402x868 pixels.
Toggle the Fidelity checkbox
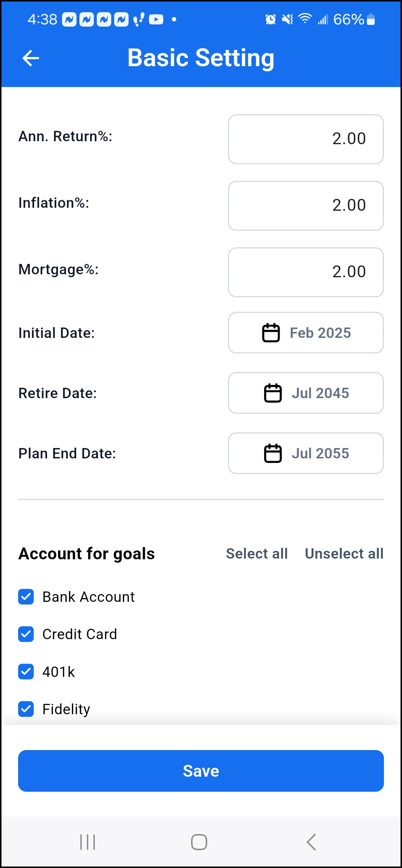26,709
